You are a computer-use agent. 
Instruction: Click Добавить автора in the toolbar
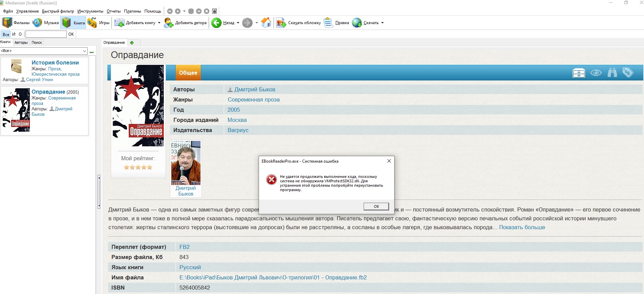point(185,23)
